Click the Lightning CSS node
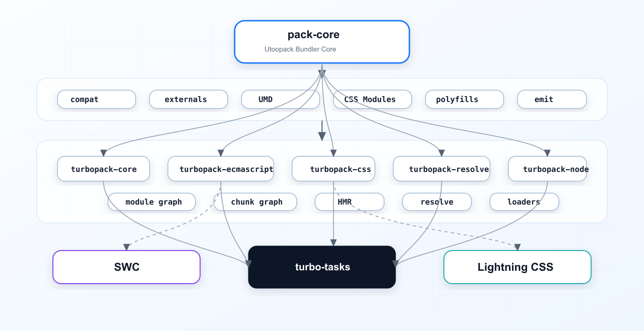Screen dimensions: 644x331 tap(517, 267)
